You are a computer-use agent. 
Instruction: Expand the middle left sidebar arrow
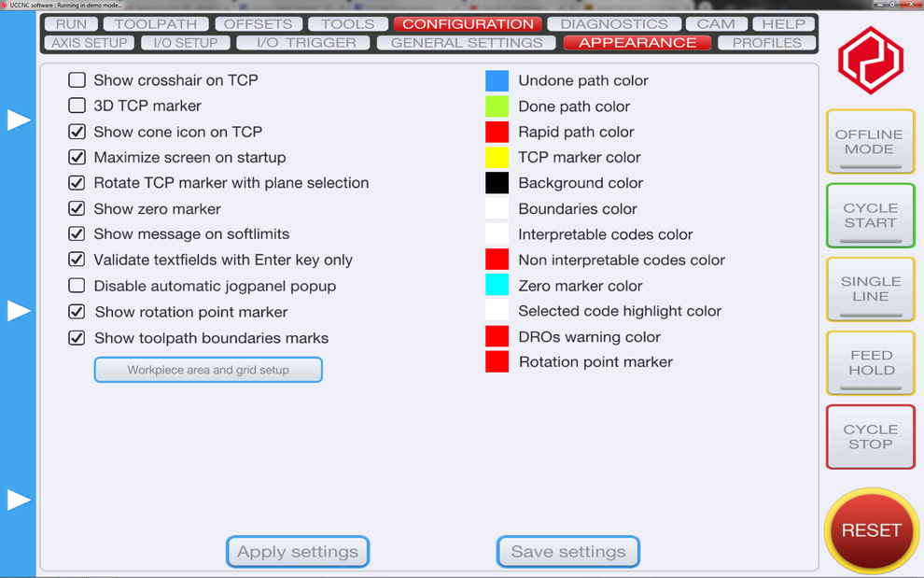[x=19, y=311]
